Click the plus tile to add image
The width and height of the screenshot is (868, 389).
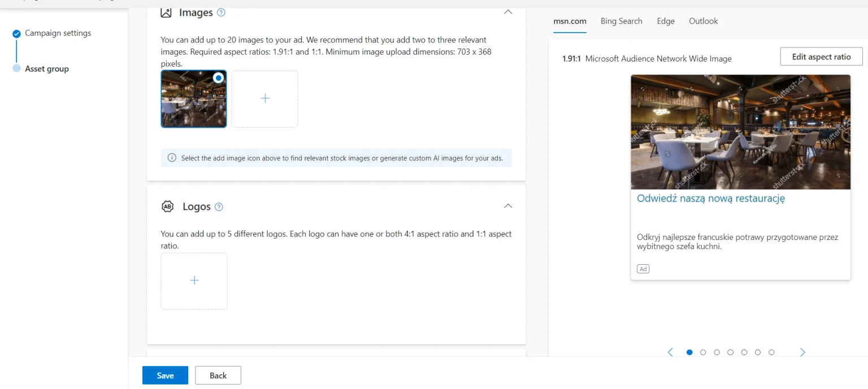[264, 99]
